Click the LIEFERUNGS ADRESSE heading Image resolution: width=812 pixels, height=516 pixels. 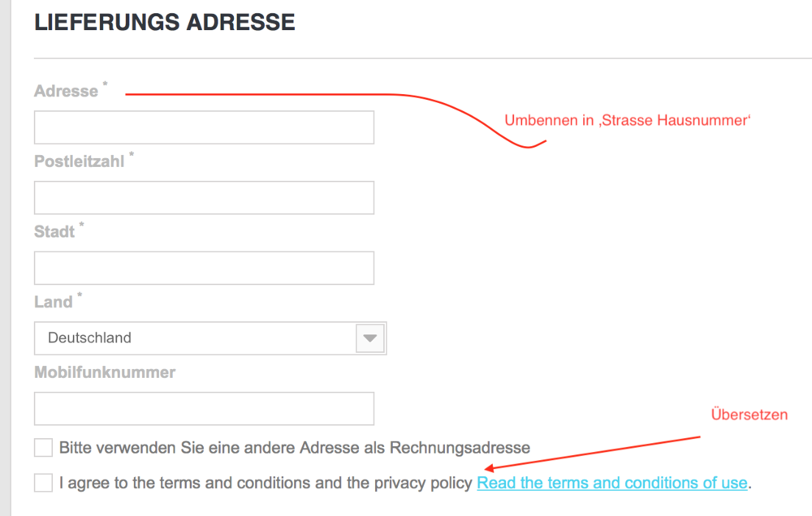click(x=165, y=22)
